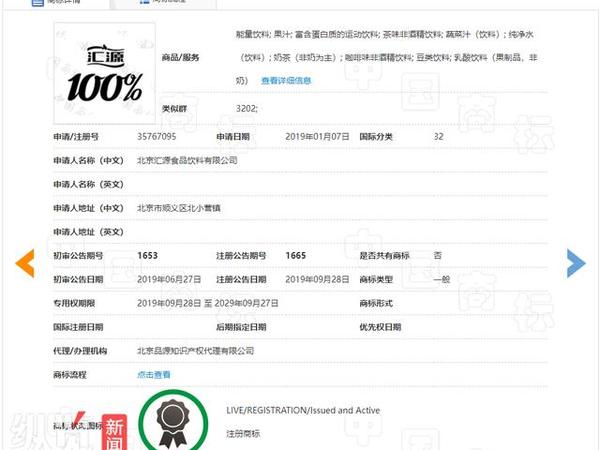This screenshot has height=450, width=600.
Task: Select registration announcement issue 1665
Action: 295,256
